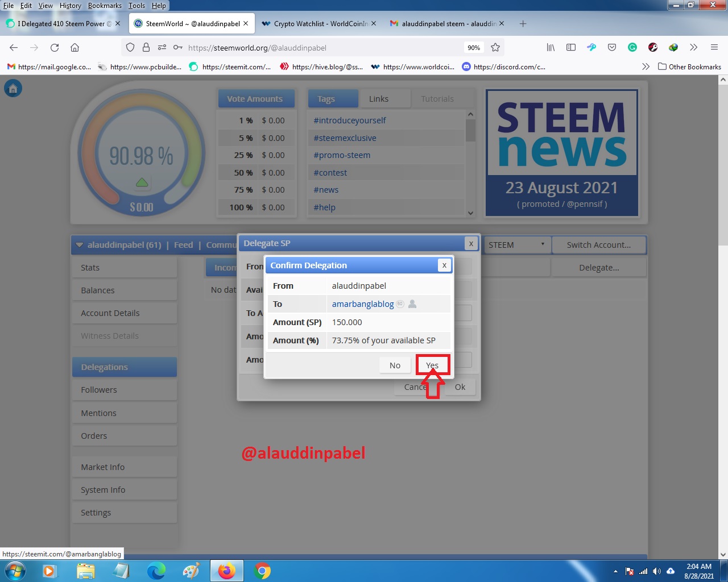Open the Followers section
Screen dimensions: 728x582
pos(125,390)
